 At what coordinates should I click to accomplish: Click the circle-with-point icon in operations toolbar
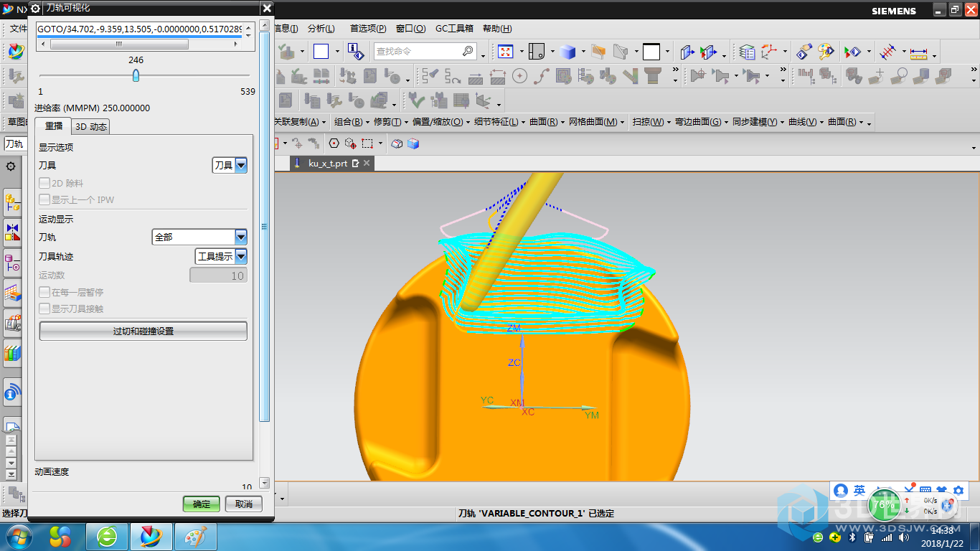tap(519, 76)
